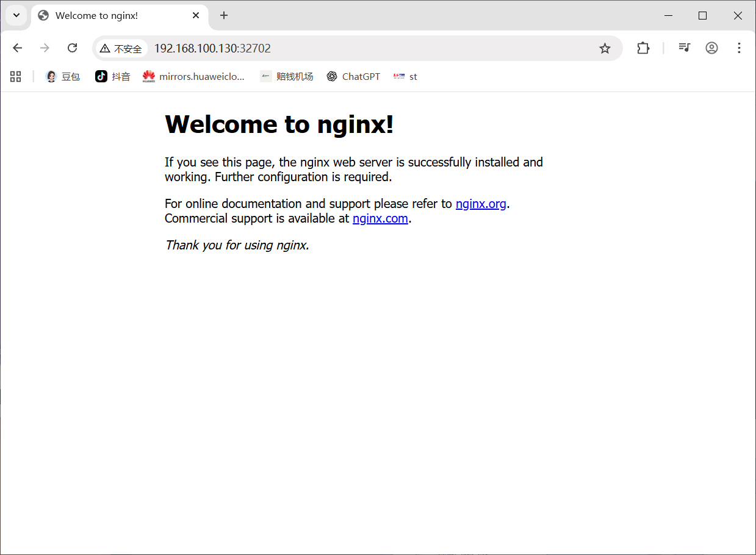The image size is (756, 555).
Task: Open the ChatGPT bookmark
Action: click(x=353, y=76)
